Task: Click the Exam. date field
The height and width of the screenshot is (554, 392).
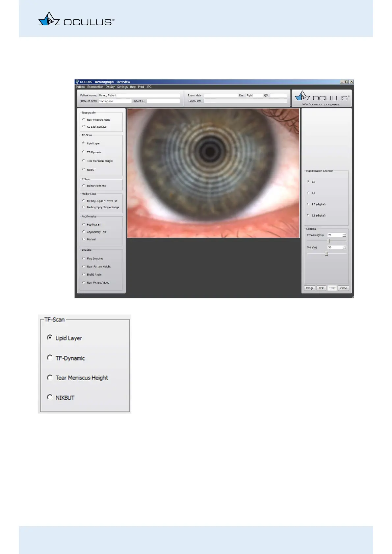Action: click(221, 95)
